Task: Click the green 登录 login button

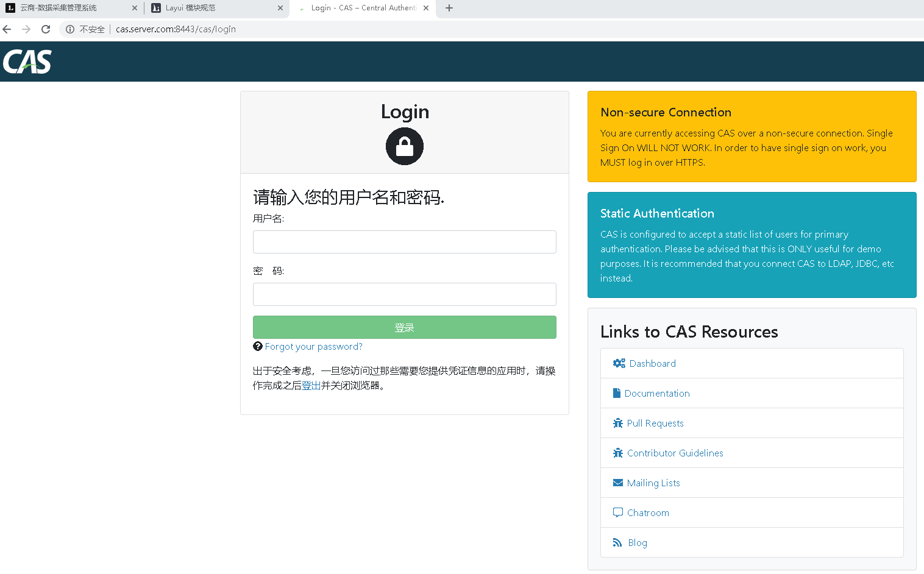Action: (404, 327)
